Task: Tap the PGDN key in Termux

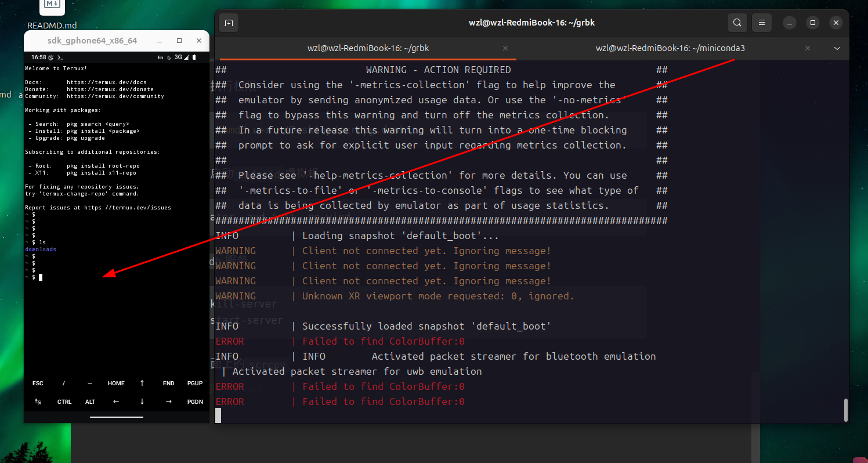Action: point(195,401)
